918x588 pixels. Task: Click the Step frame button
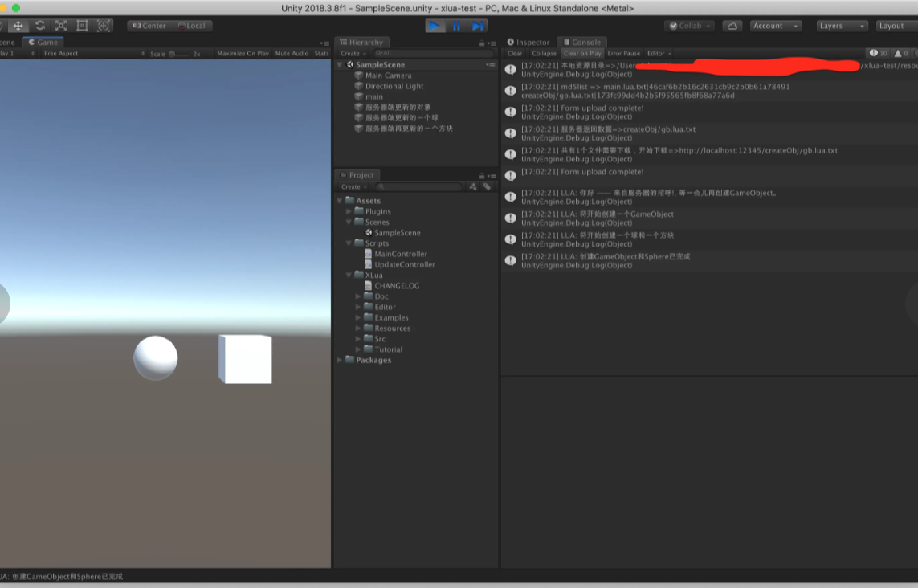(477, 26)
